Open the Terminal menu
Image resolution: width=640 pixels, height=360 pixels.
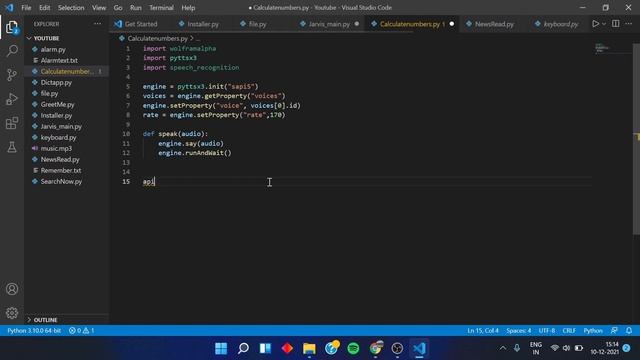pyautogui.click(x=161, y=8)
